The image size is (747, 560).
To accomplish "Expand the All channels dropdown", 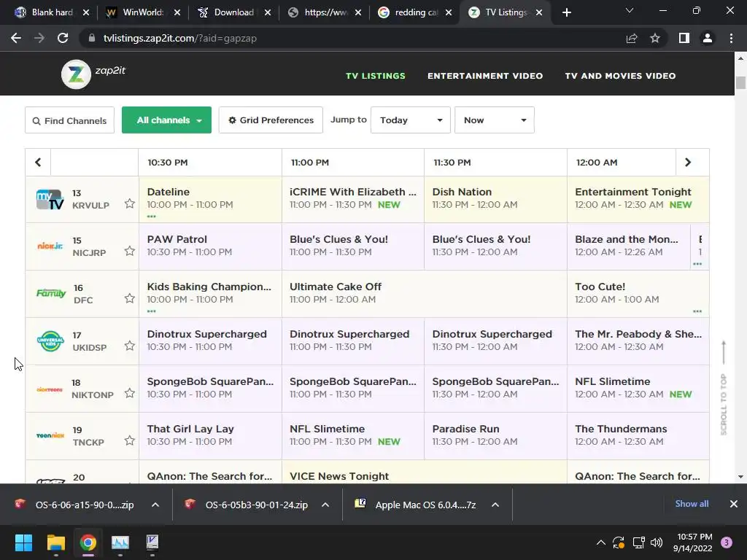I will [167, 120].
